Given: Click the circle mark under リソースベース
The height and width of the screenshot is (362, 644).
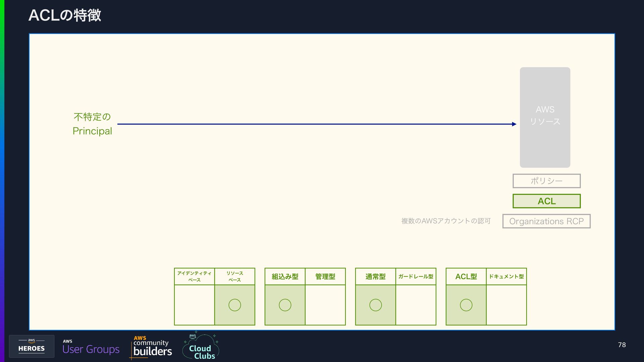Looking at the screenshot, I should tap(235, 305).
